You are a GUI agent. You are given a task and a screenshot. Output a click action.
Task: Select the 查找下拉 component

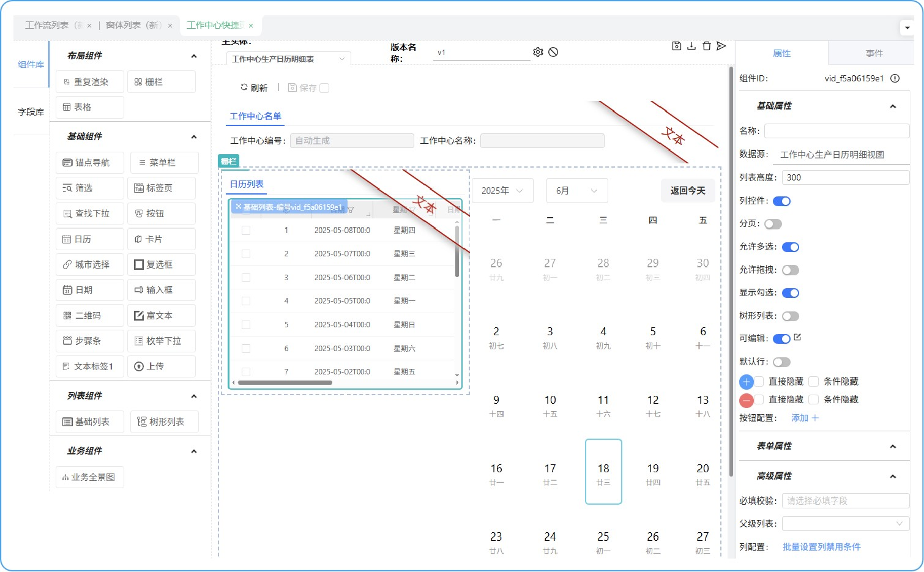point(90,214)
